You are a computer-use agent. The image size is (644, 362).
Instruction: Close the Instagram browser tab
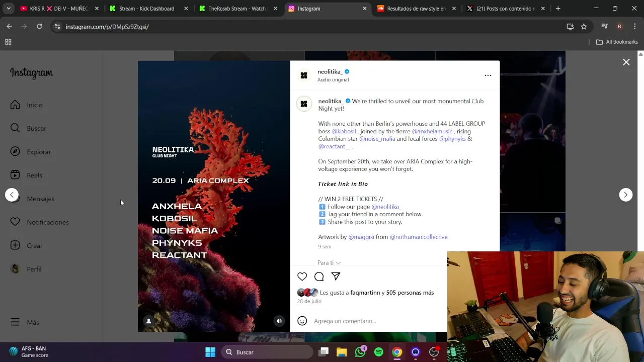coord(365,9)
